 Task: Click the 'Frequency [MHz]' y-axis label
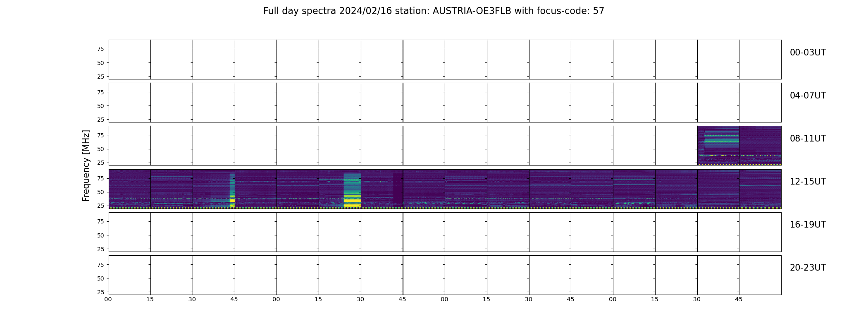(x=86, y=165)
